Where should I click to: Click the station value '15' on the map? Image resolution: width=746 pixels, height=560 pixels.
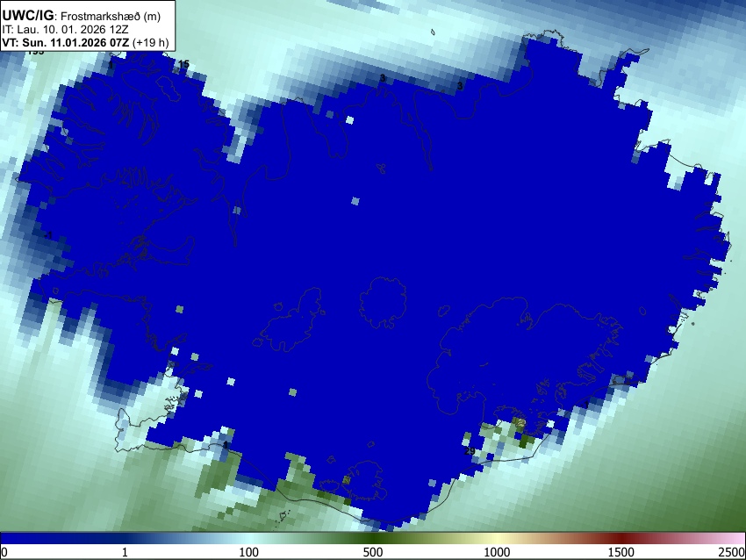pos(183,64)
